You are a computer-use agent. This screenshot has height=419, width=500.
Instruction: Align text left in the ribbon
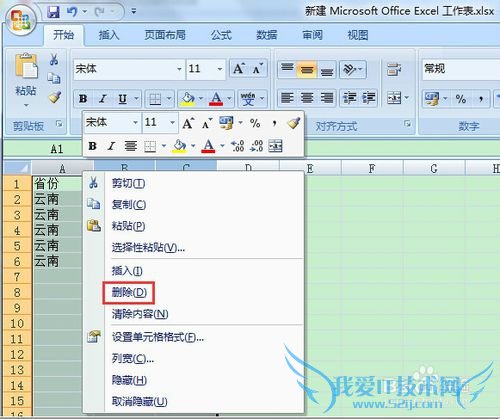click(x=287, y=98)
